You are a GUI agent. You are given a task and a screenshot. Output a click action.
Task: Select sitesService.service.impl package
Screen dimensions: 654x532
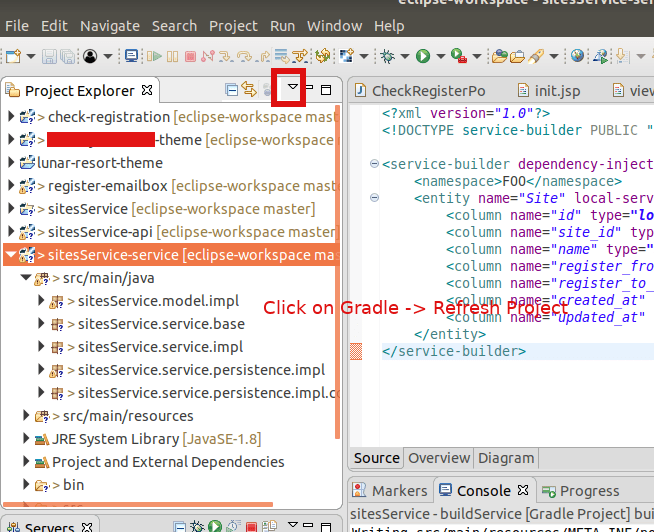coord(160,347)
